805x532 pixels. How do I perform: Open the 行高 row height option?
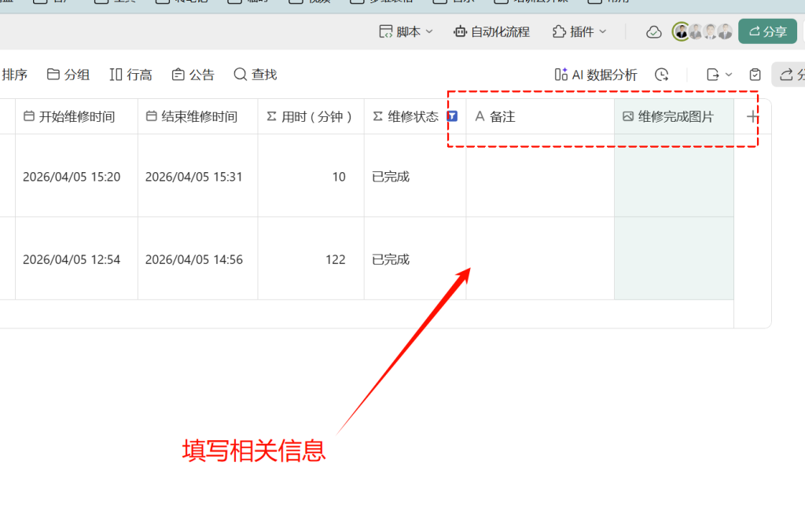[x=130, y=75]
